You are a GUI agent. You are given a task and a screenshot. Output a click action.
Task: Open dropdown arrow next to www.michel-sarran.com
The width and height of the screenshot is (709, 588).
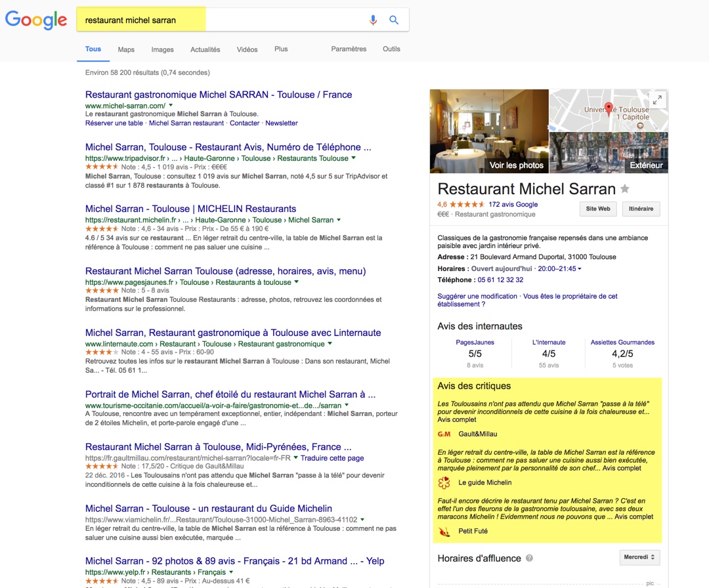pos(171,105)
